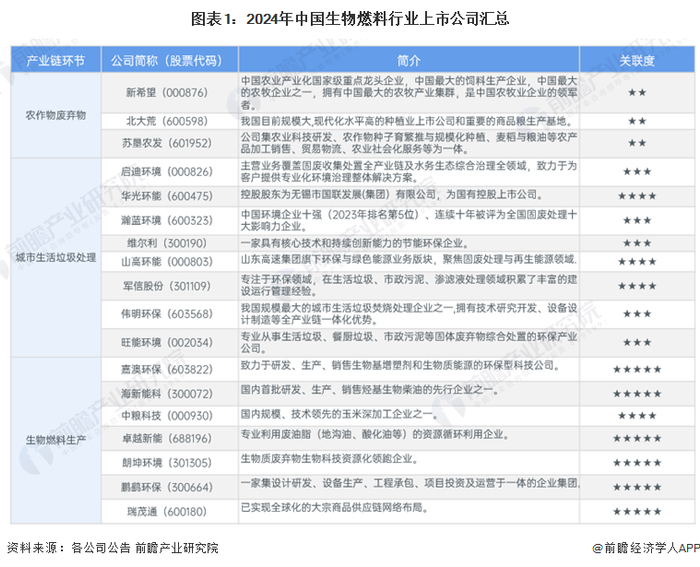700x567 pixels.
Task: Click the star rating in 鹏鹞环保 row
Action: [637, 487]
